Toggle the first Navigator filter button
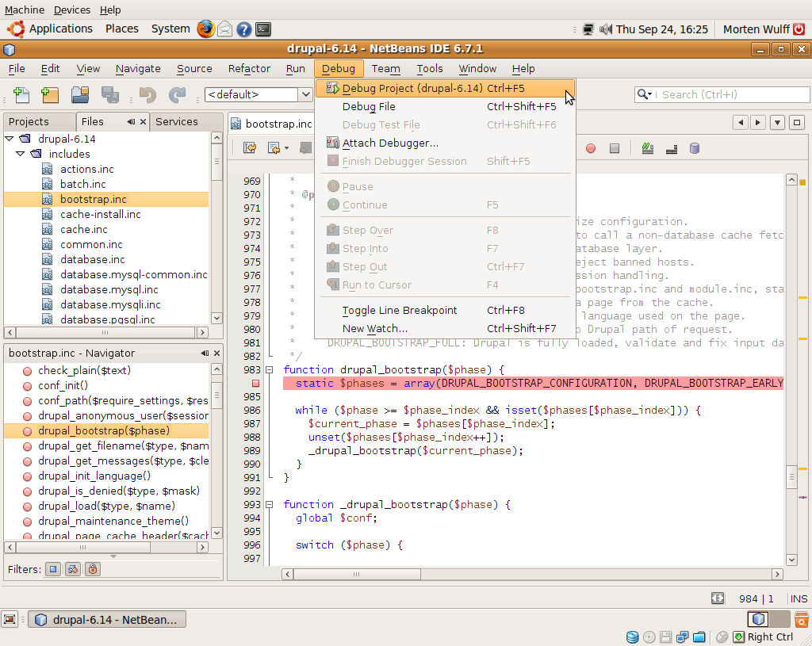This screenshot has width=812, height=646. click(x=53, y=569)
